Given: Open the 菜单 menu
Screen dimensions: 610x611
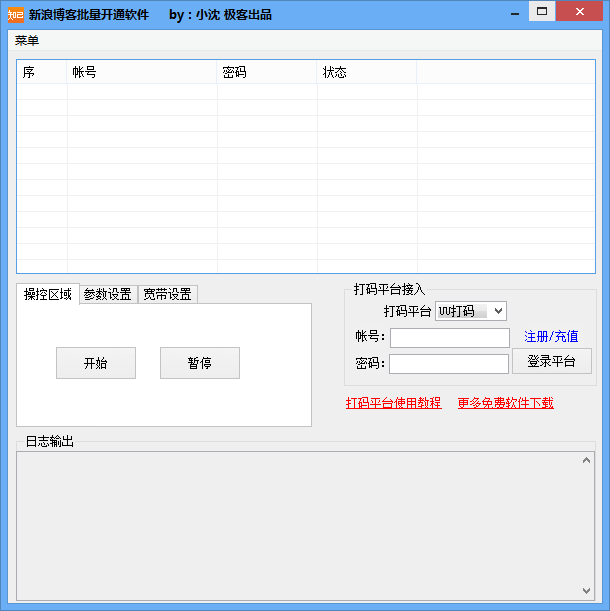Looking at the screenshot, I should click(27, 41).
